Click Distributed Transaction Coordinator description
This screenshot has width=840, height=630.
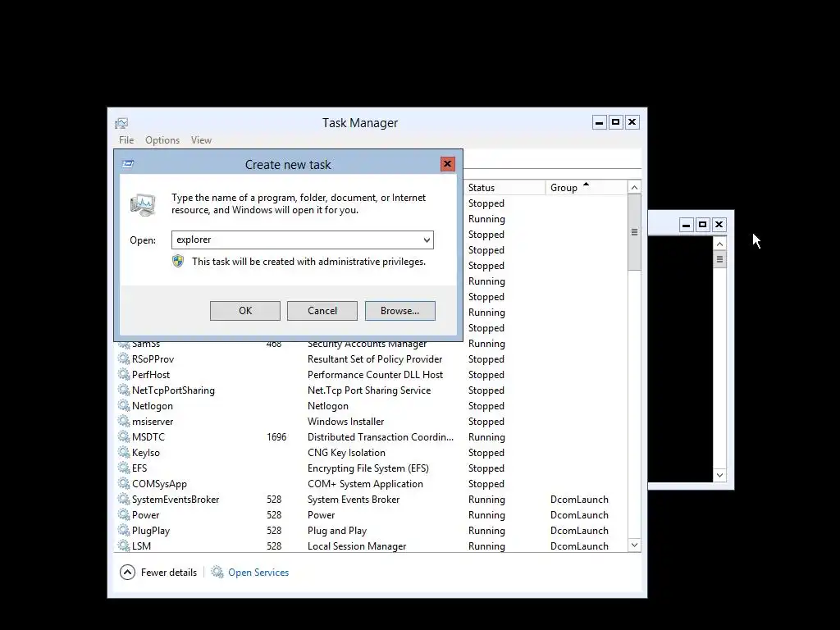point(381,436)
